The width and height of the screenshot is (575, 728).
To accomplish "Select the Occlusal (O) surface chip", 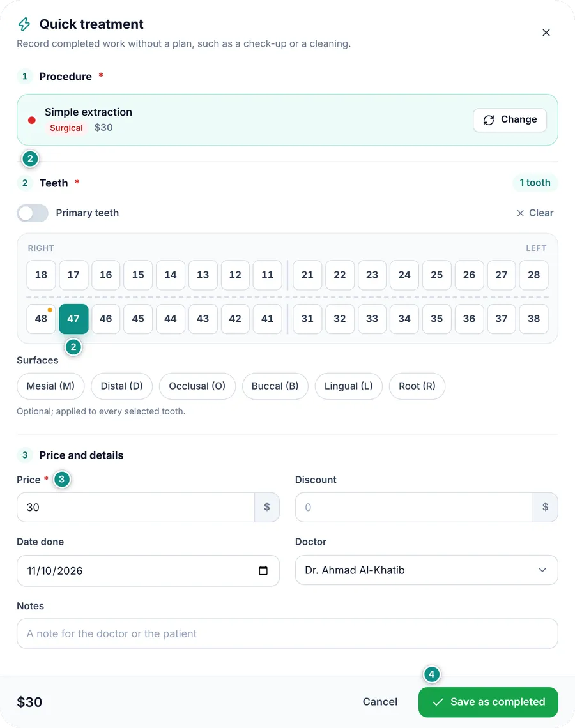I will [197, 386].
